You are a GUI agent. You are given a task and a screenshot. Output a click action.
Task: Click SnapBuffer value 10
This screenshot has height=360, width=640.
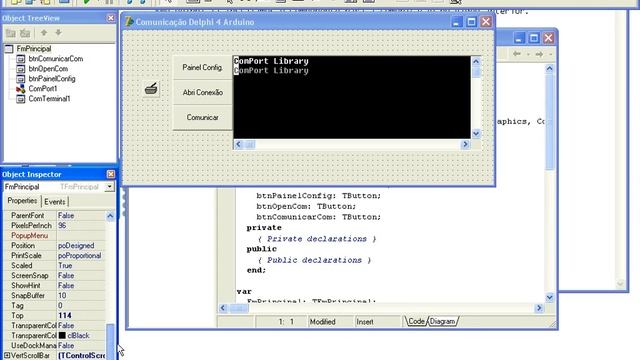click(62, 296)
